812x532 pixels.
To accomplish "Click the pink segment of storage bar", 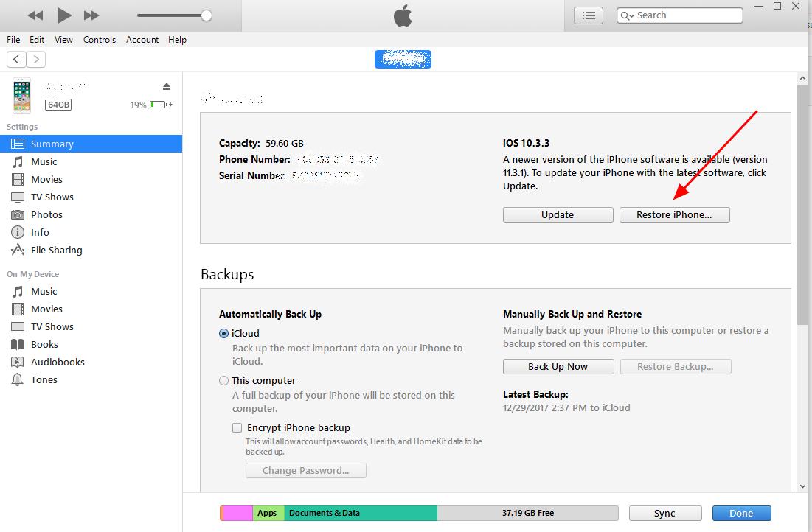I will tap(237, 513).
